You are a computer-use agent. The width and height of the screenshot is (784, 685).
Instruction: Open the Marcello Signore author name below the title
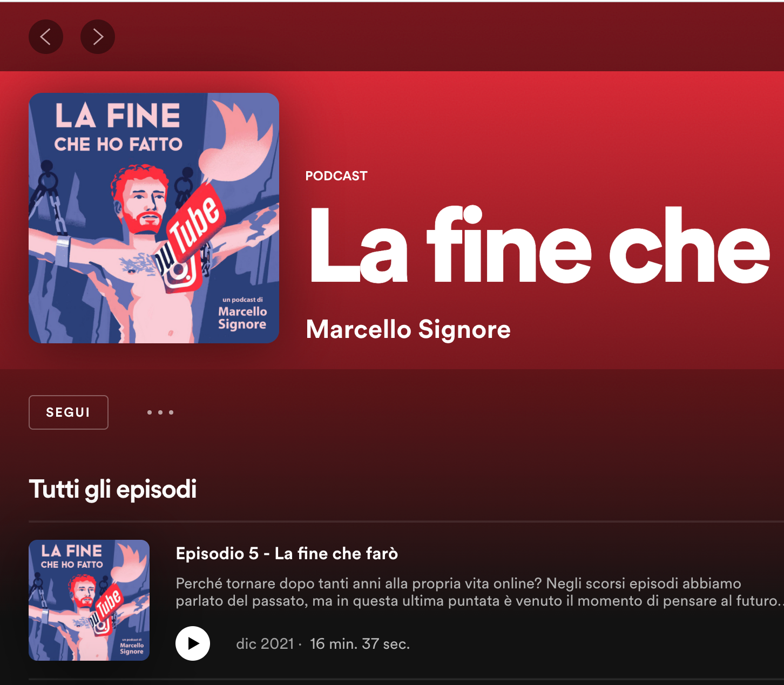click(408, 329)
